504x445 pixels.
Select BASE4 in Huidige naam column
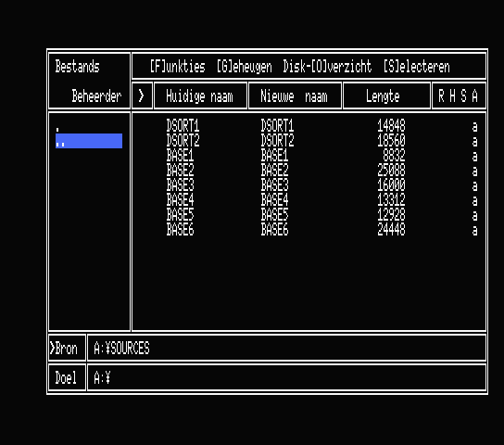180,199
